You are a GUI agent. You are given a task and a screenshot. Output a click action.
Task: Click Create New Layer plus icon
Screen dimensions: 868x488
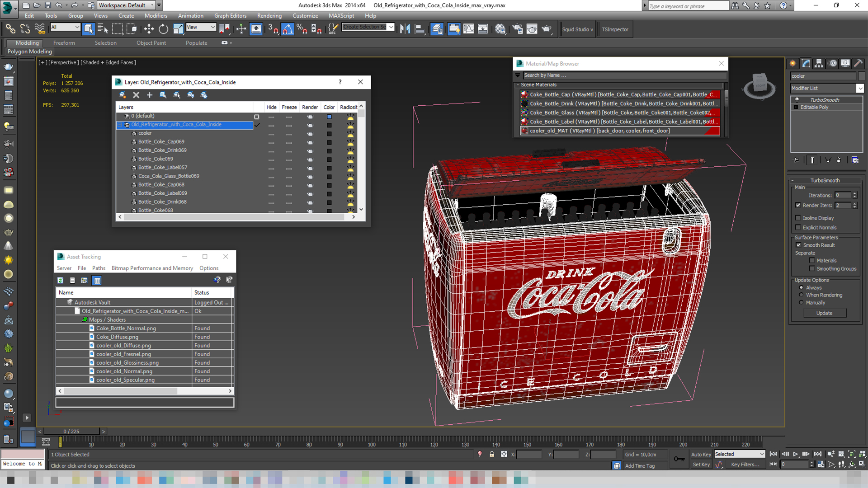click(x=150, y=95)
